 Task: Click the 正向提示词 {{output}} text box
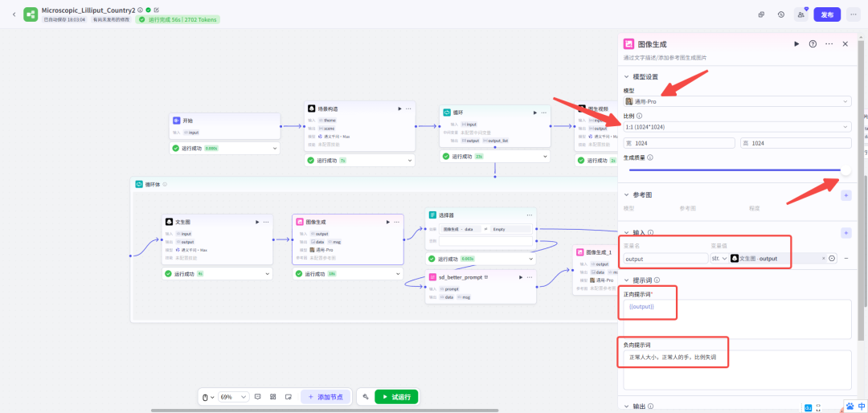click(737, 320)
